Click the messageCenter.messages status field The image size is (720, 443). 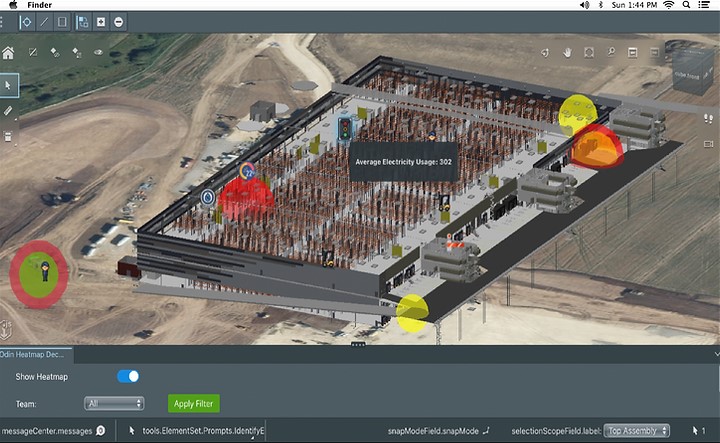(x=48, y=430)
